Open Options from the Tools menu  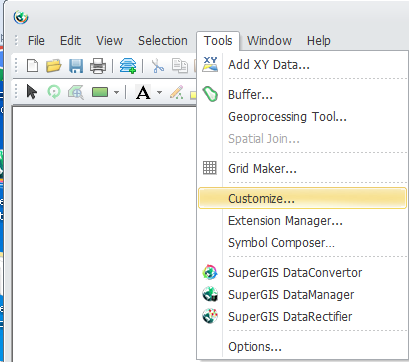point(302,347)
